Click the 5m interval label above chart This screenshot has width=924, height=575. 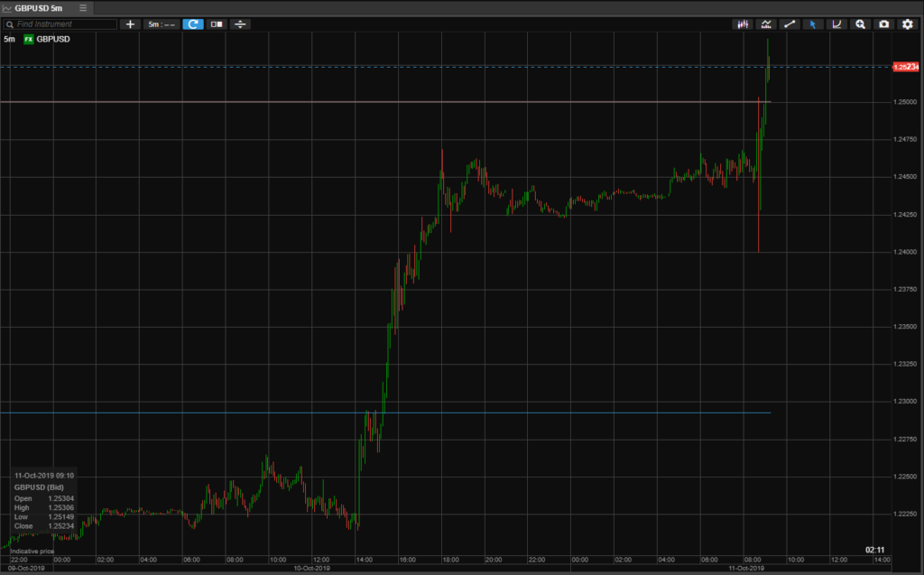click(x=9, y=40)
